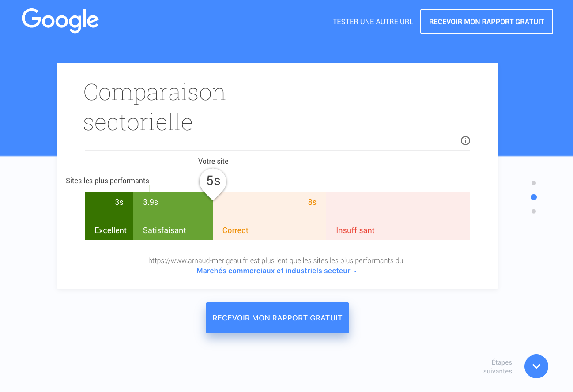Click the 'Comparaison sectorielle' heading

tap(155, 107)
